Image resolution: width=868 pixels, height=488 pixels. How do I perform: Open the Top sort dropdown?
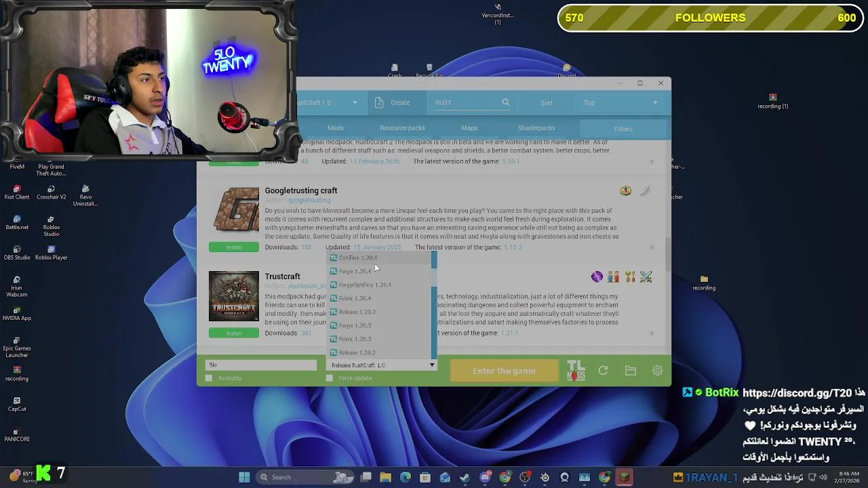tap(620, 103)
